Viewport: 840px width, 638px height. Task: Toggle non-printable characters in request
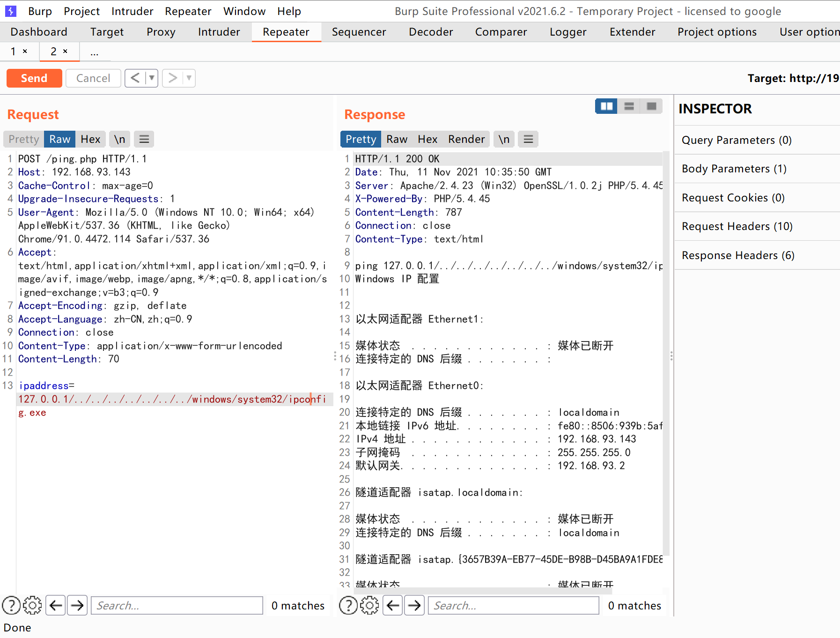point(119,139)
